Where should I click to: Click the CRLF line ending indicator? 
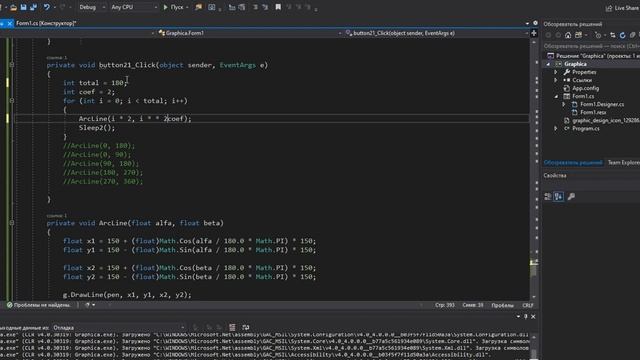pos(528,305)
